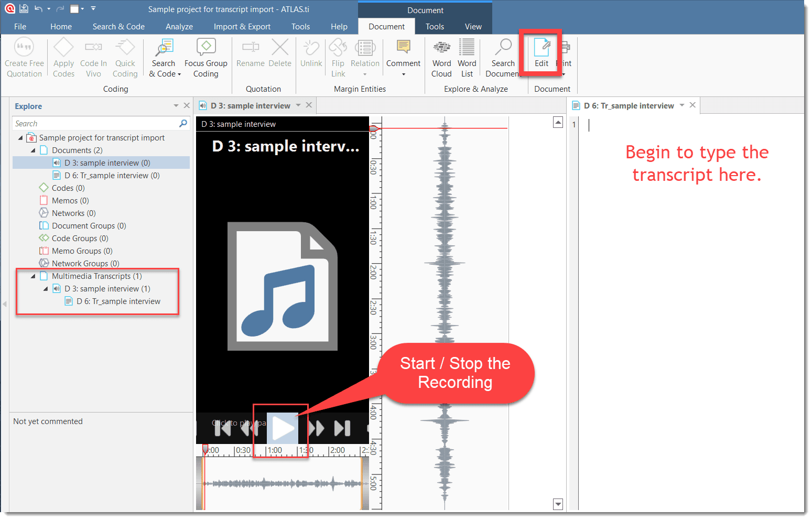Select Codes (0) in the Explore tree
Screen dimensions: 812x520
68,188
